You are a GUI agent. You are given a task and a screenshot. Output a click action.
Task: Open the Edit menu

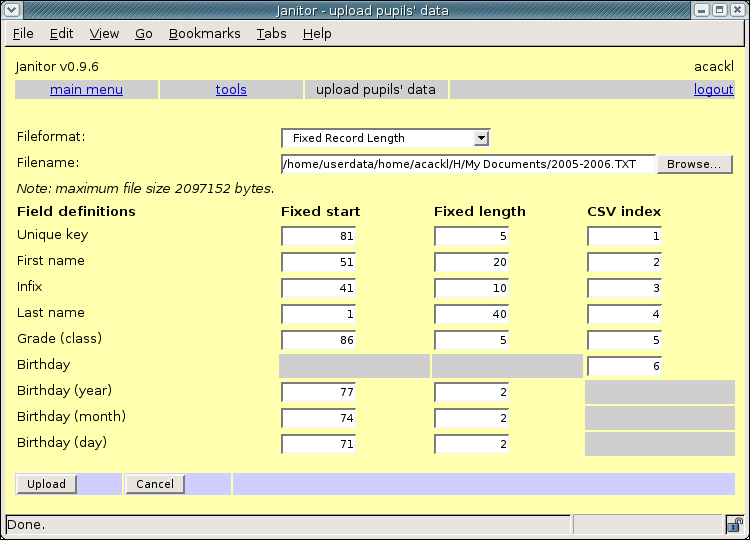(61, 33)
